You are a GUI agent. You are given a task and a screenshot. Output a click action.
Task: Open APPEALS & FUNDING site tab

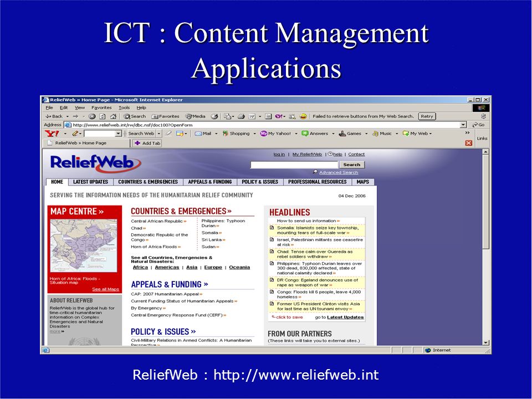click(x=209, y=182)
